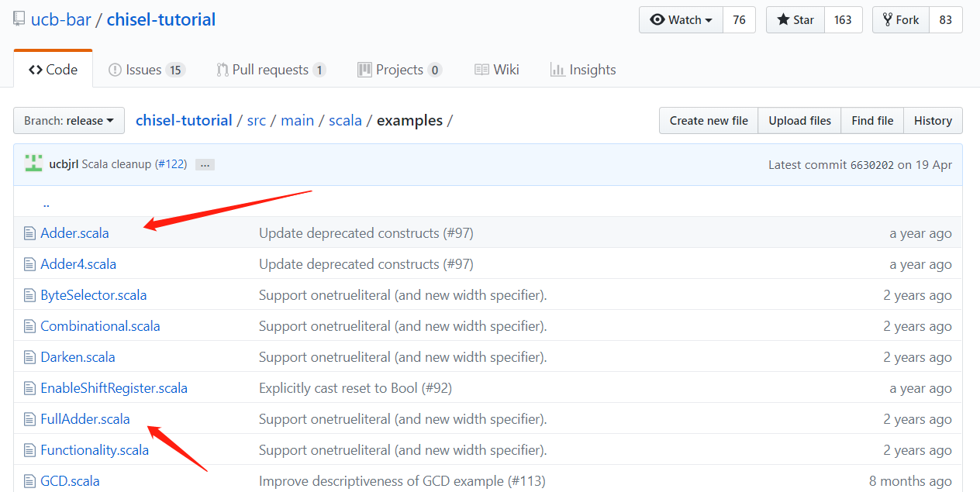
Task: Expand the Branch: release dropdown
Action: 69,121
